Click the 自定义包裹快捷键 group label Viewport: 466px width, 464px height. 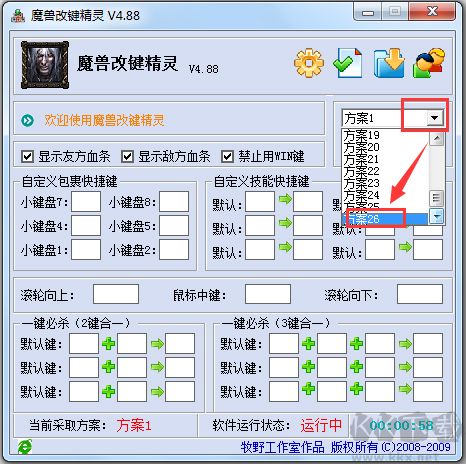pos(69,182)
